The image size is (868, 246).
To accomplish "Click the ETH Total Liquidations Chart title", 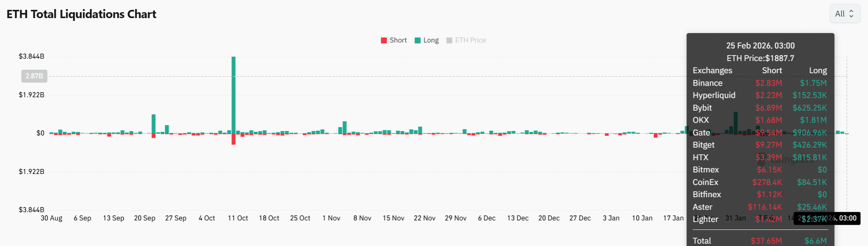I will click(x=81, y=14).
